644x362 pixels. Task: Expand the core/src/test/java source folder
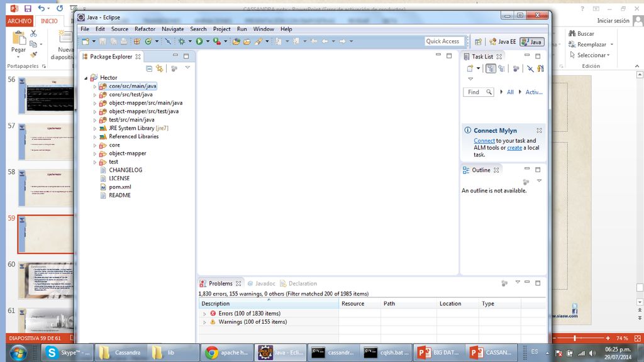(95, 95)
